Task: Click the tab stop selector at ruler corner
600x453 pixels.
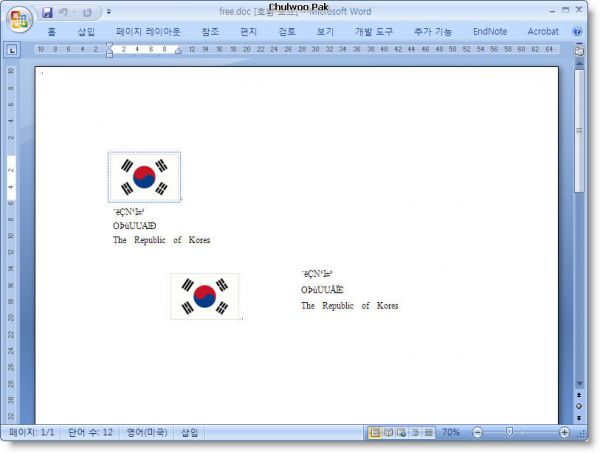Action: point(12,50)
